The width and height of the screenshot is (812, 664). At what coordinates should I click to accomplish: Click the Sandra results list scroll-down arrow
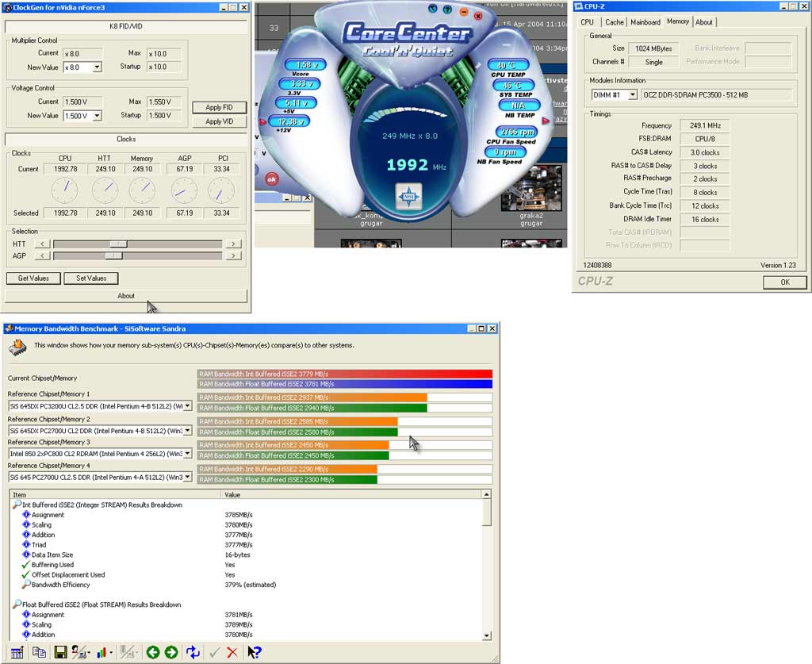point(486,635)
